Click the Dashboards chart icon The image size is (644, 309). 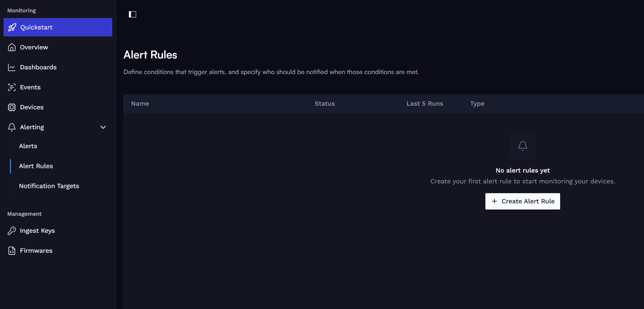pyautogui.click(x=12, y=67)
